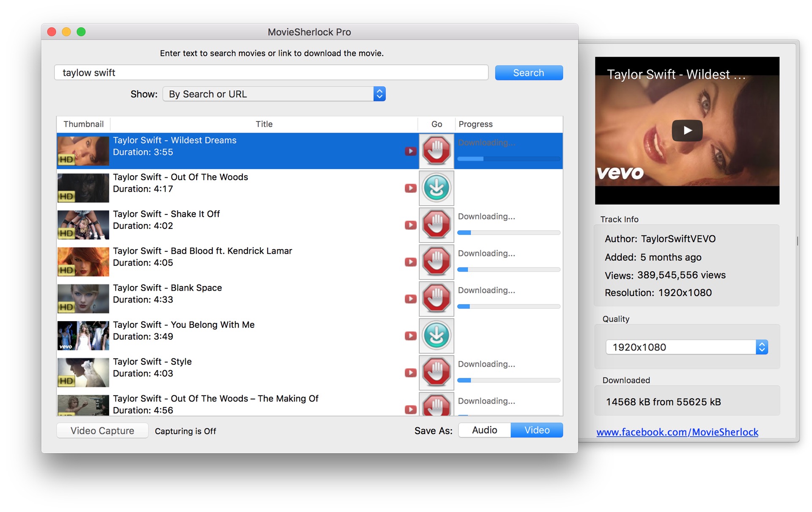
Task: Click Bad Blood progress bar
Action: tap(509, 270)
